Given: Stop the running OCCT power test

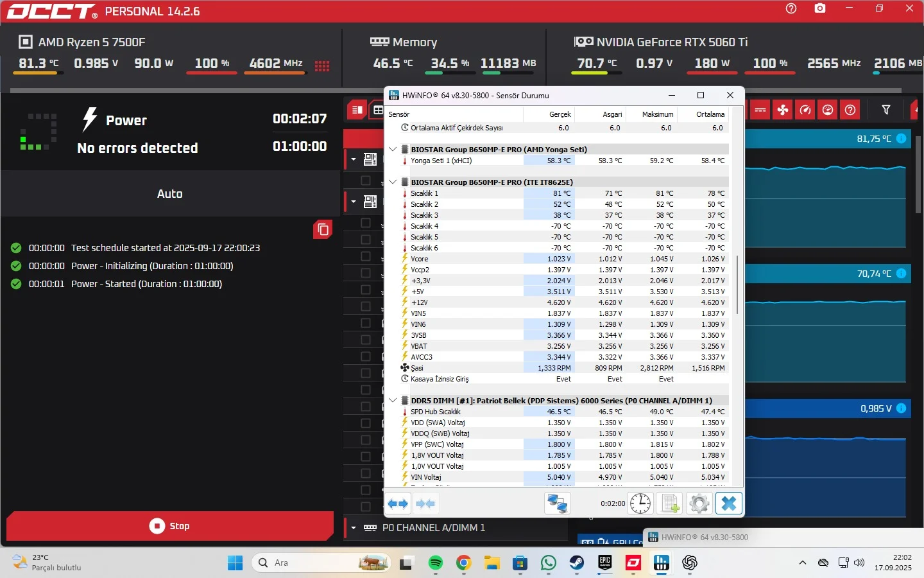Looking at the screenshot, I should click(170, 526).
